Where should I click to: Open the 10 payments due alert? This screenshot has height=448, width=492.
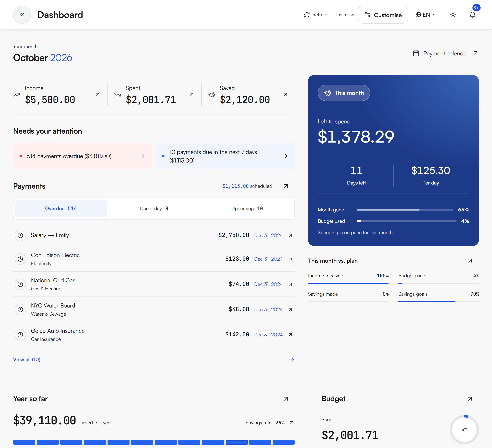coord(225,156)
